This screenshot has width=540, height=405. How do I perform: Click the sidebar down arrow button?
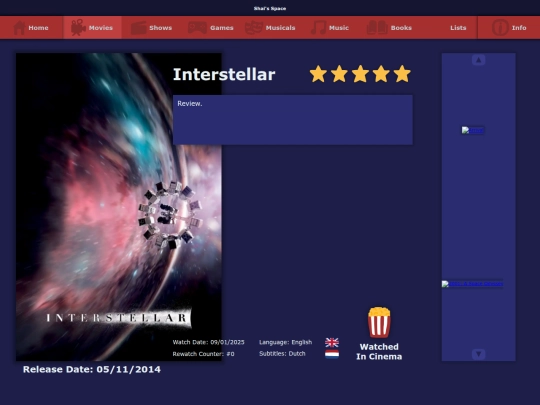click(x=478, y=354)
